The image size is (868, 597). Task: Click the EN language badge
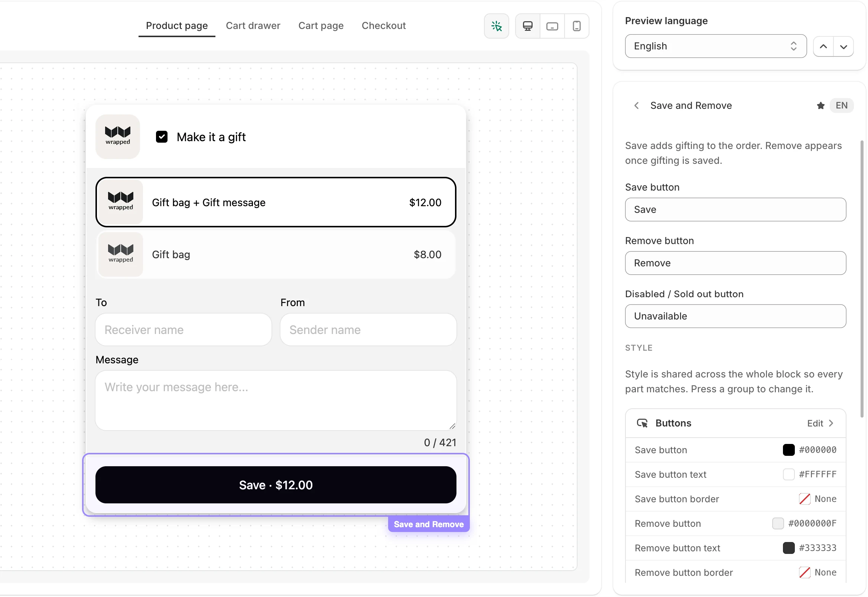[842, 106]
